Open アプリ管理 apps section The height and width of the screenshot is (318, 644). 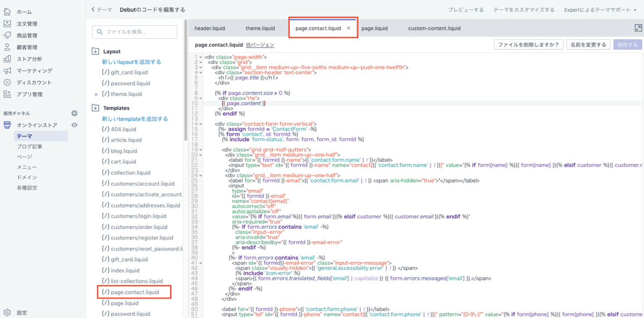(x=30, y=94)
